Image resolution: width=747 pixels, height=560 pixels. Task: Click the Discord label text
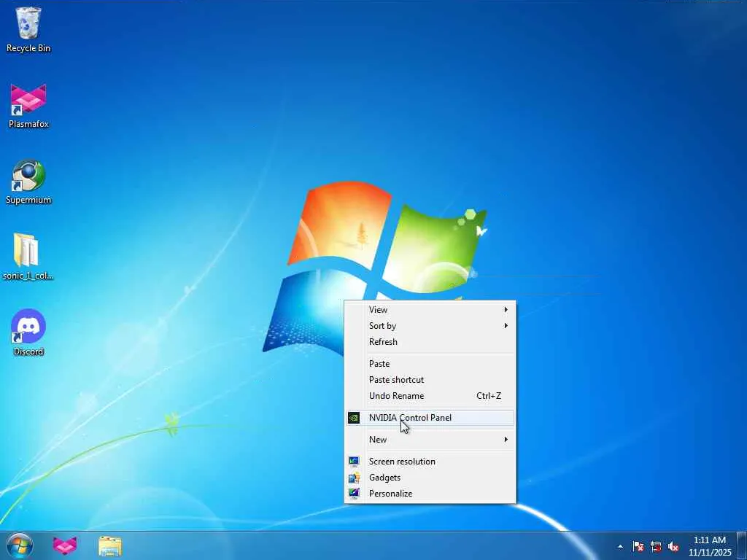(28, 351)
